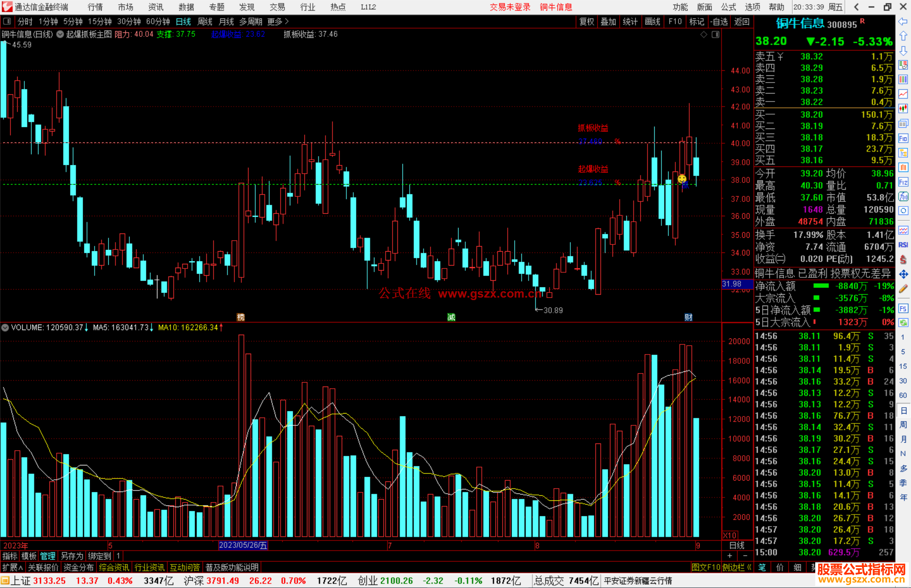Click the RSI indicator icon in sidebar

(903, 245)
